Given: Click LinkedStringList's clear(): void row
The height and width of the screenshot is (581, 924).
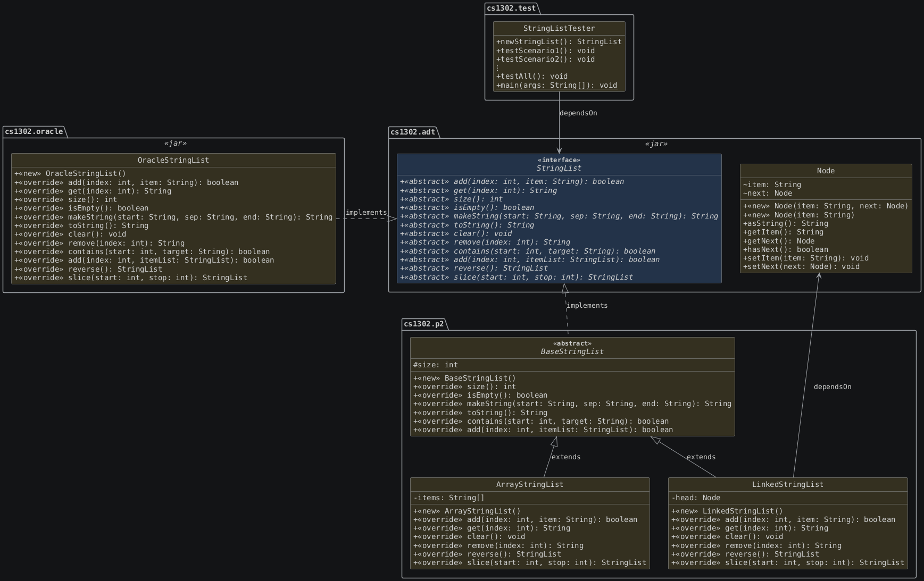Looking at the screenshot, I should tap(727, 536).
